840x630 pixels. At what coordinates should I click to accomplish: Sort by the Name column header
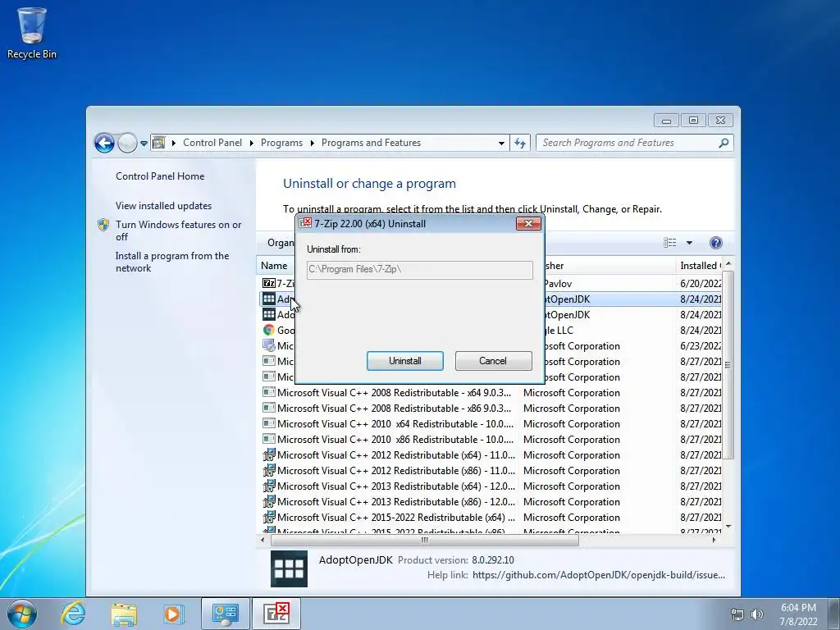click(274, 266)
